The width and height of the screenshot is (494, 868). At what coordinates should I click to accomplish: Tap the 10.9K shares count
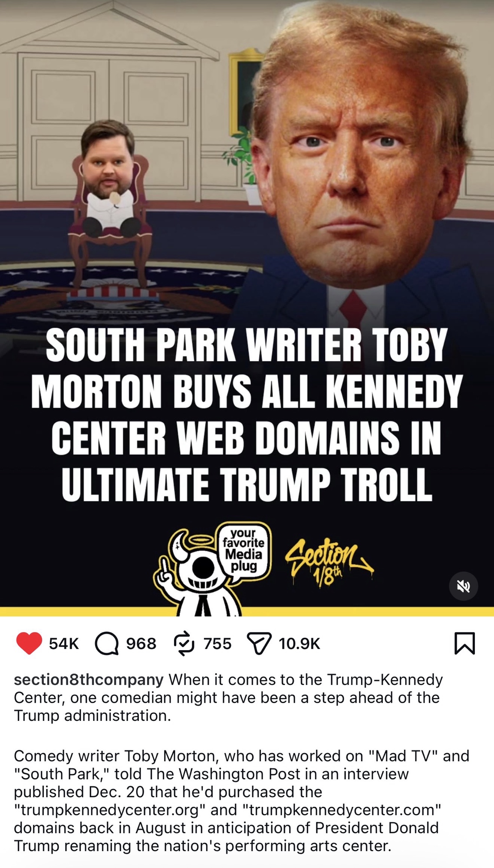[300, 644]
